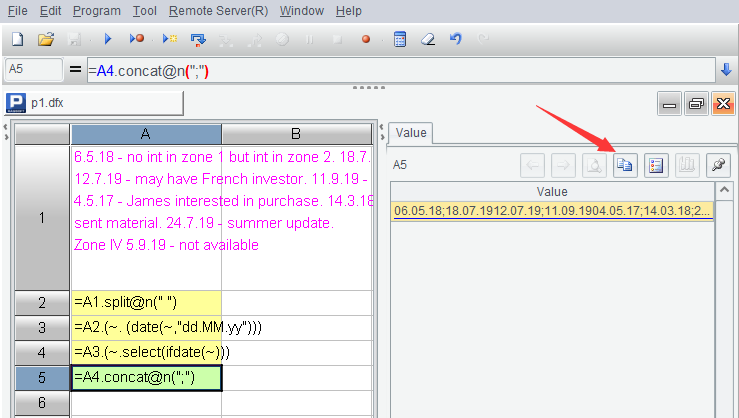Select the result value row in Value table

tap(552, 210)
